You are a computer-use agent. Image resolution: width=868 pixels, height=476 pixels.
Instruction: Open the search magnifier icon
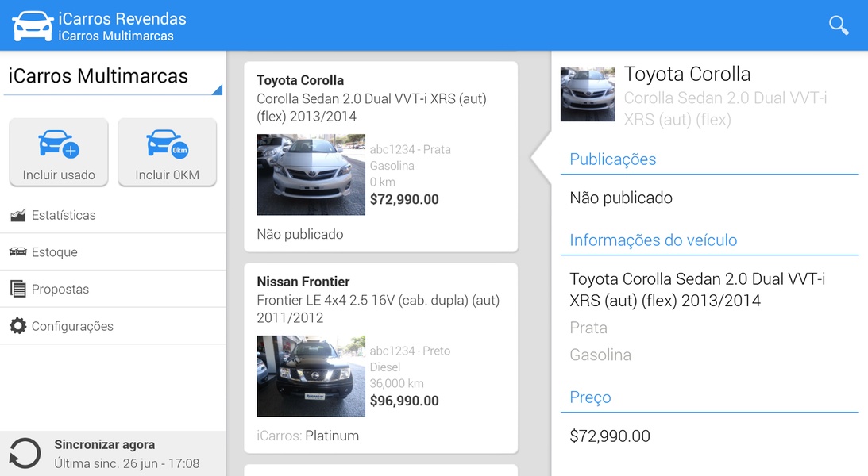click(x=839, y=25)
